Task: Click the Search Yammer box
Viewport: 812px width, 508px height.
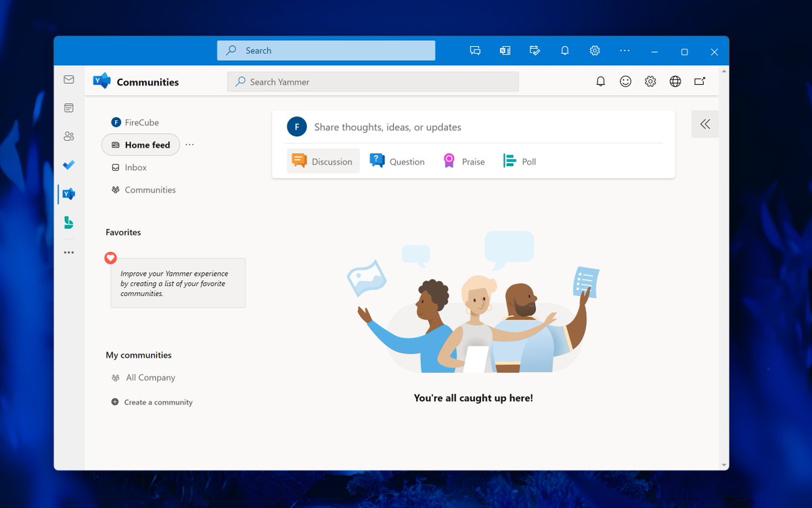Action: 373,82
